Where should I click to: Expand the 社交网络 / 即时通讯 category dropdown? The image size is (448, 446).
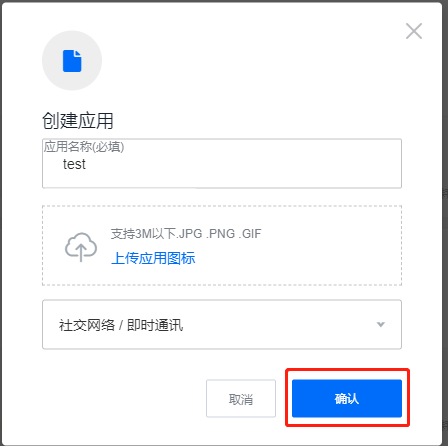(x=222, y=324)
